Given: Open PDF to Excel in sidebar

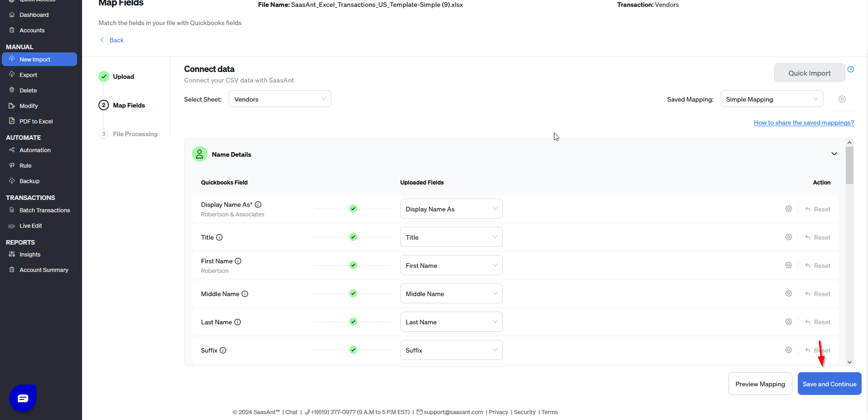Looking at the screenshot, I should (x=36, y=121).
